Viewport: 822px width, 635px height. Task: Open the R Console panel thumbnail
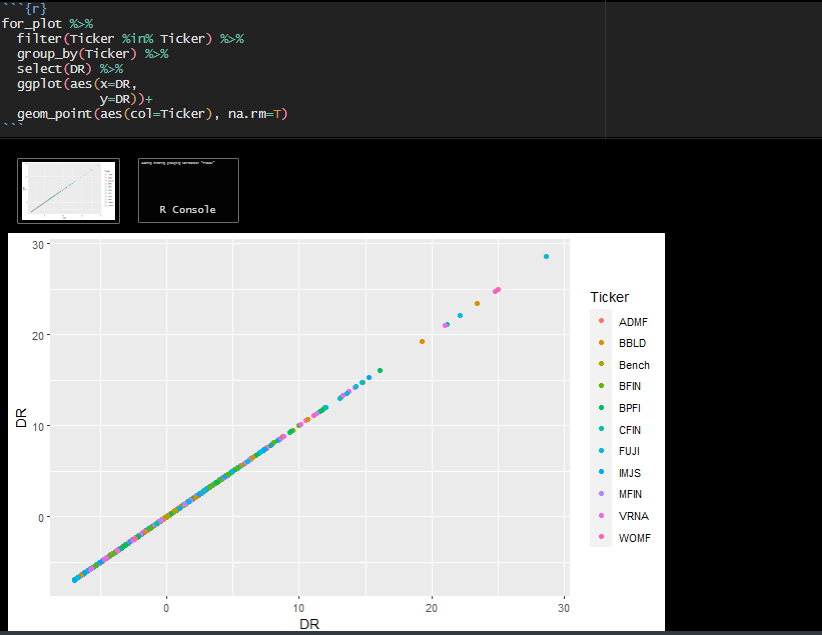point(188,190)
